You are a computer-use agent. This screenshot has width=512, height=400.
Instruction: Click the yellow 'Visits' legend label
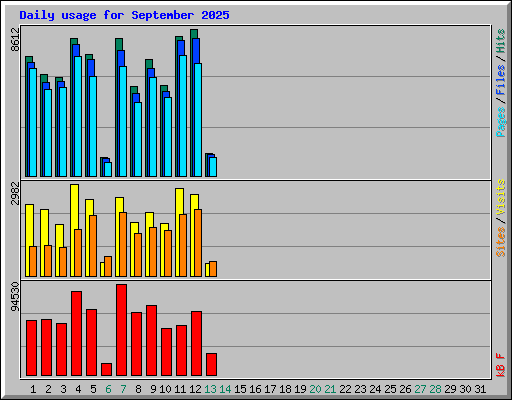click(x=501, y=197)
